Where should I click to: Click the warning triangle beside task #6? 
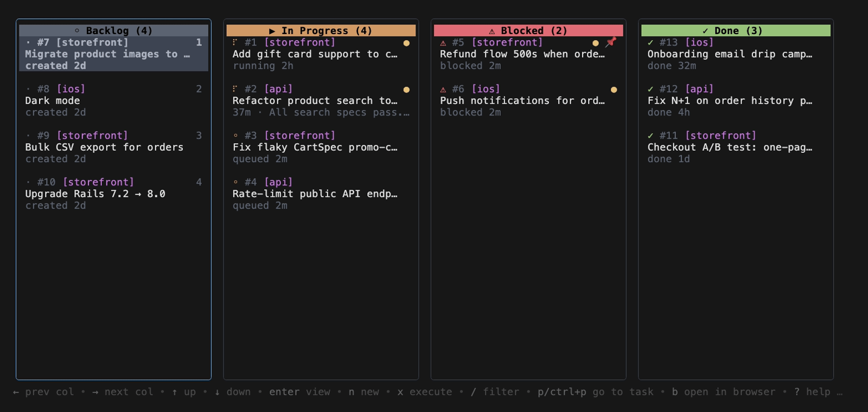pos(443,89)
